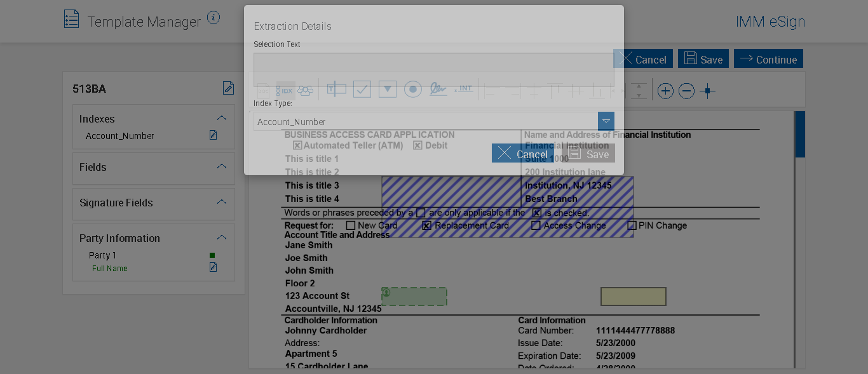This screenshot has width=868, height=374.
Task: Choose the text field tool
Action: pos(337,90)
